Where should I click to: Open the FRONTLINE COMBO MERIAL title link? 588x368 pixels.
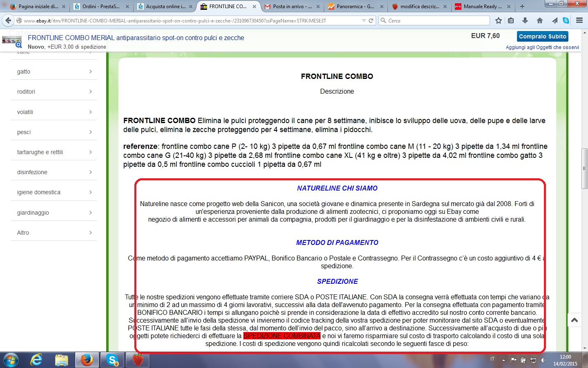click(x=136, y=38)
